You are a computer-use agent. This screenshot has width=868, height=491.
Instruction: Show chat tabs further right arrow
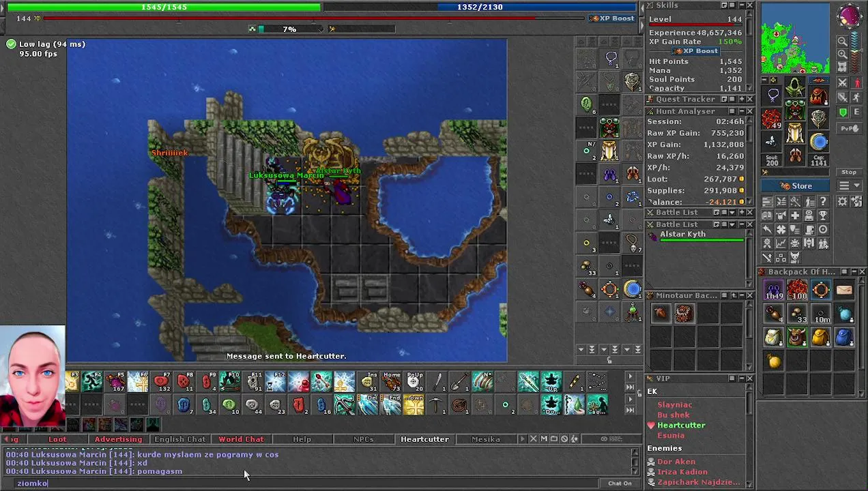coord(523,439)
